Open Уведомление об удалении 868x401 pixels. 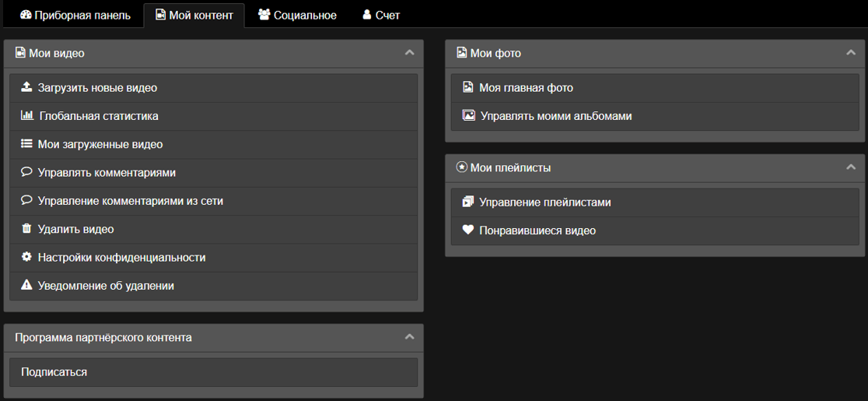click(214, 286)
